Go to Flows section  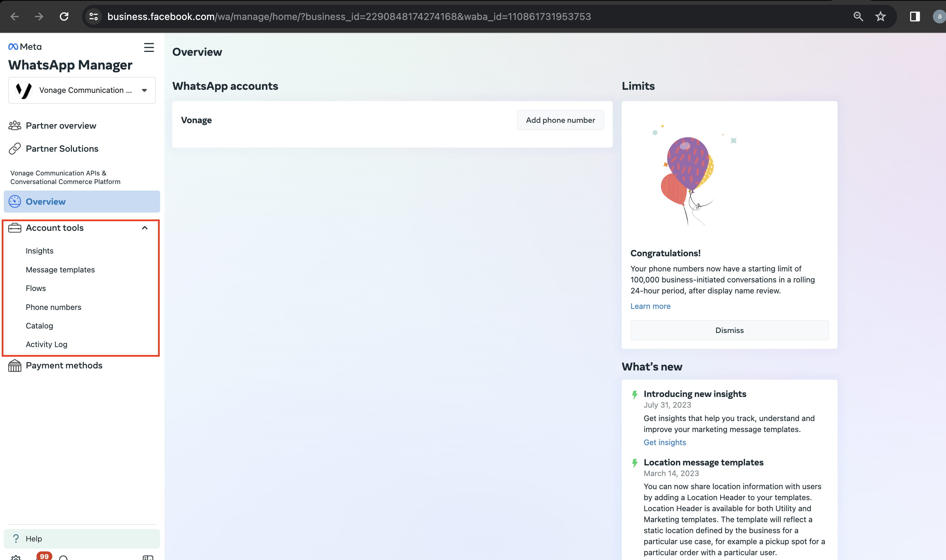pos(36,288)
